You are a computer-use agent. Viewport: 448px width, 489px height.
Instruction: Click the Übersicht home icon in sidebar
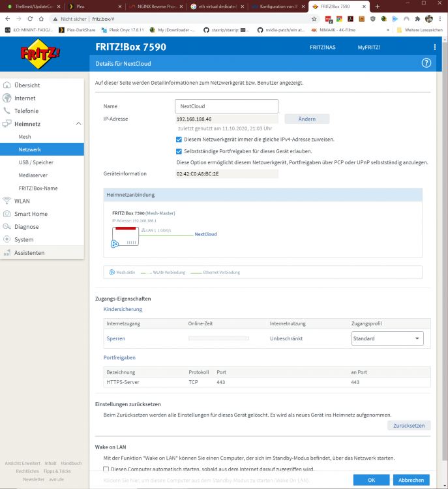pos(7,85)
